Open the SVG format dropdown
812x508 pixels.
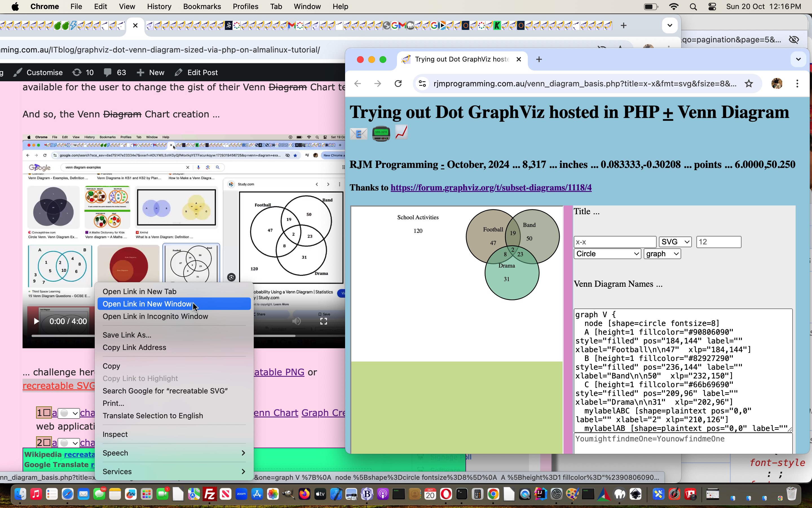coord(675,242)
